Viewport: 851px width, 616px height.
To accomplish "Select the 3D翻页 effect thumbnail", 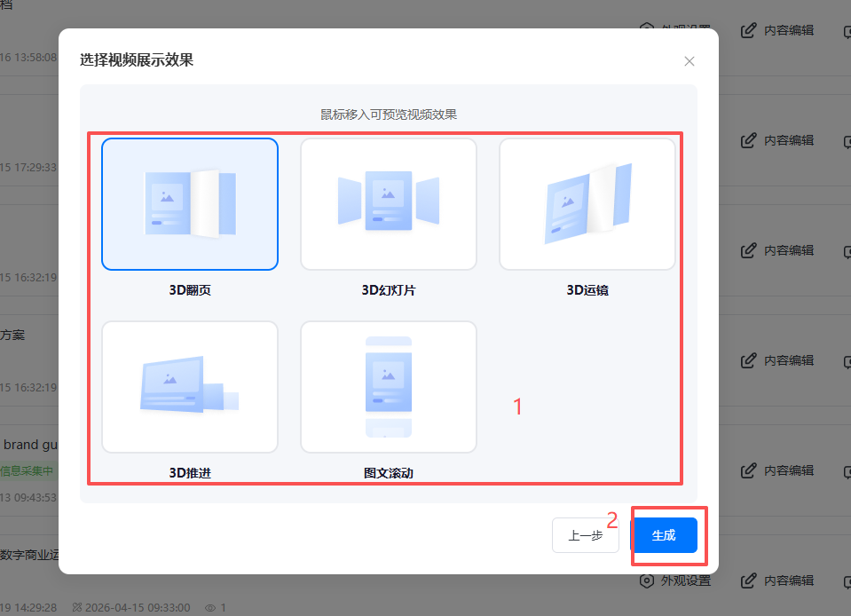I will (190, 204).
